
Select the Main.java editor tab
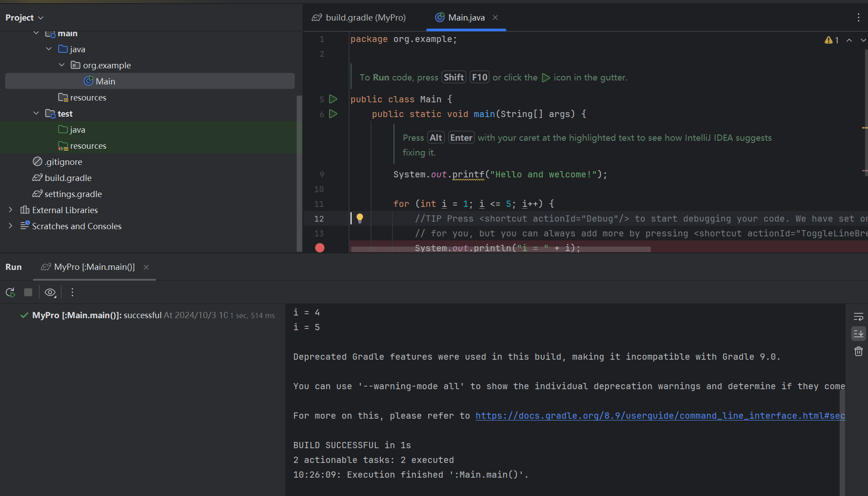coord(466,17)
